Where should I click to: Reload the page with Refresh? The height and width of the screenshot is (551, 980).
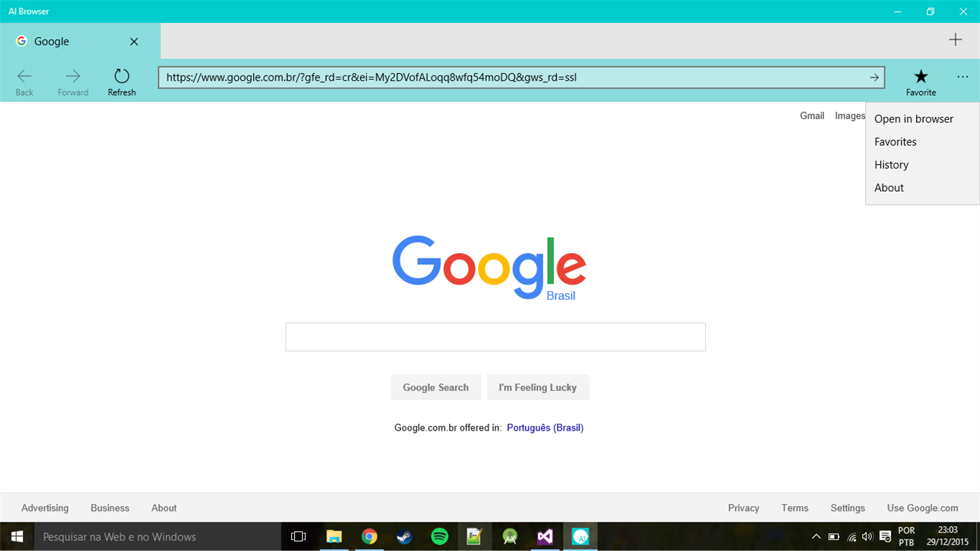pyautogui.click(x=122, y=82)
